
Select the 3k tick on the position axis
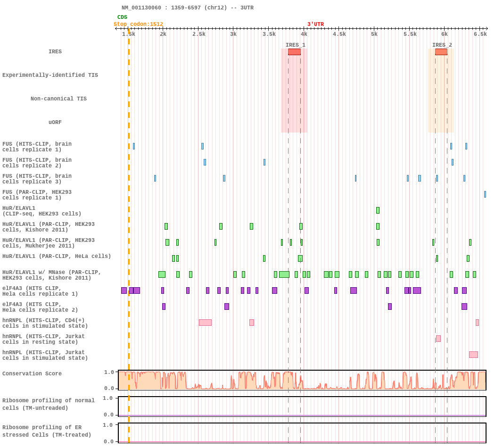point(233,34)
